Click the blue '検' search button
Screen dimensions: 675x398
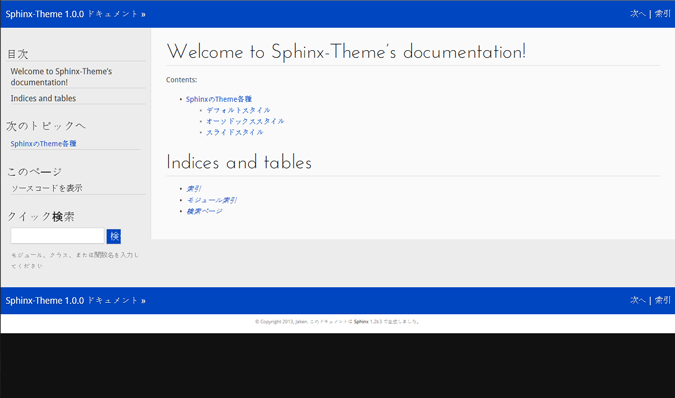pos(114,236)
